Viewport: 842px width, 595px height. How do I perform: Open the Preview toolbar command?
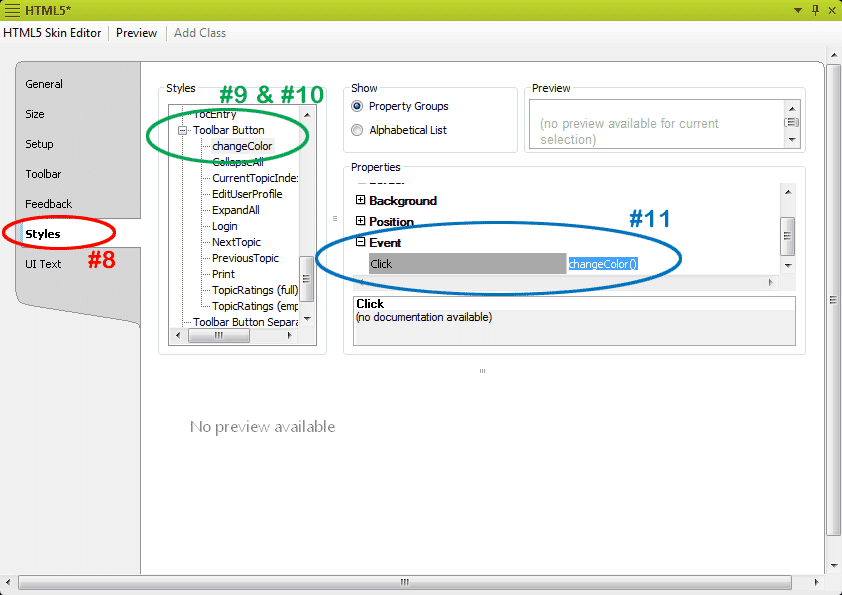[136, 33]
